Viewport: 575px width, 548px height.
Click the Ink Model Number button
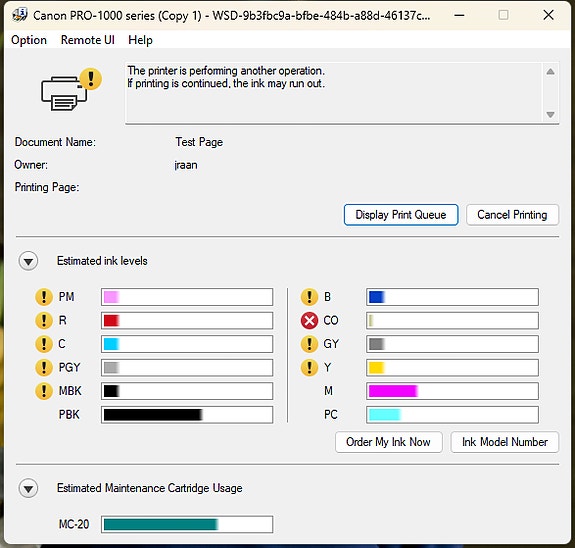point(505,442)
